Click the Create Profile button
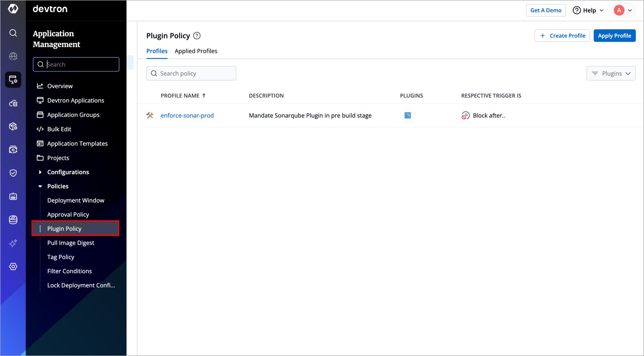 tap(562, 36)
